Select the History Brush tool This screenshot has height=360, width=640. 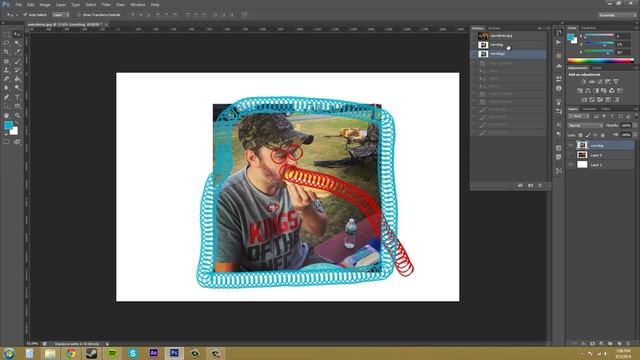tap(17, 70)
